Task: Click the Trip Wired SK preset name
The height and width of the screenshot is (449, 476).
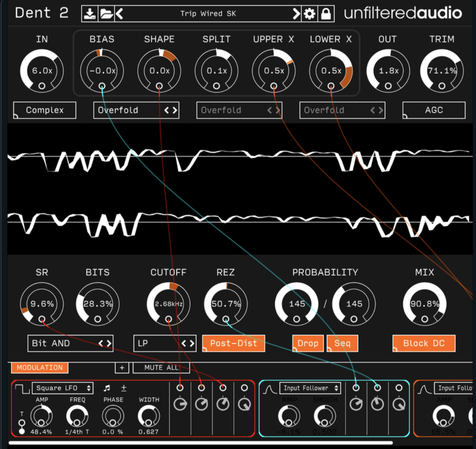Action: click(208, 14)
